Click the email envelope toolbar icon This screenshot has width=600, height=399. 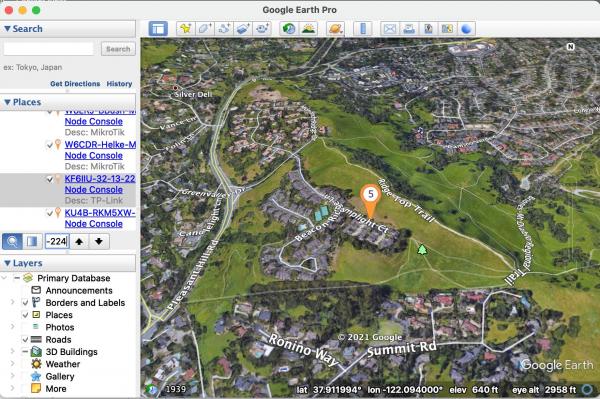[390, 29]
